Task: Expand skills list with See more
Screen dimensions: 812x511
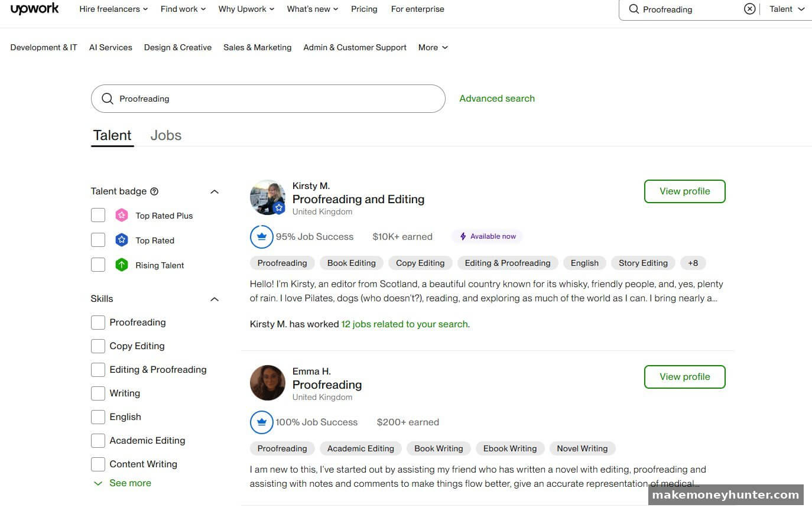Action: coord(122,483)
